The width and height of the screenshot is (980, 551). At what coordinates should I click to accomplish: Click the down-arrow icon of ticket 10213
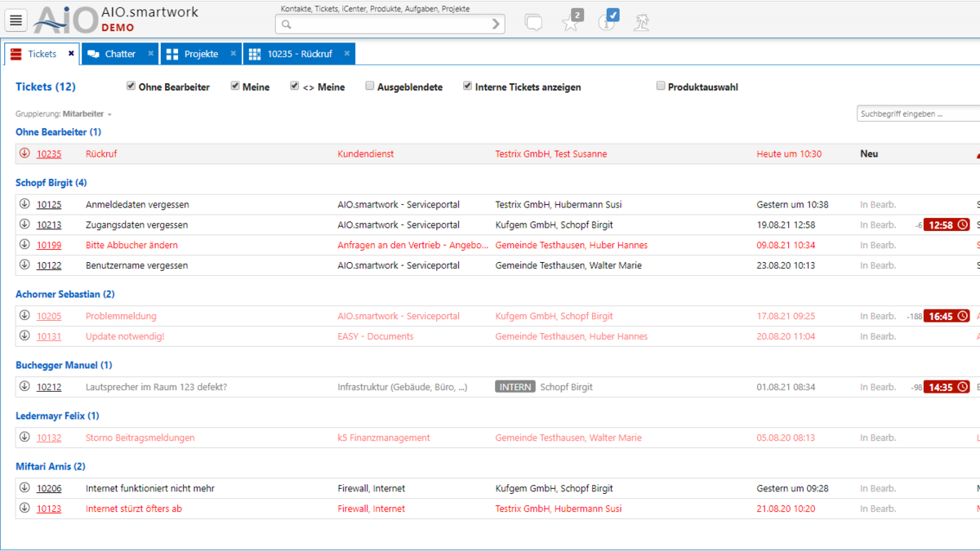pos(24,224)
